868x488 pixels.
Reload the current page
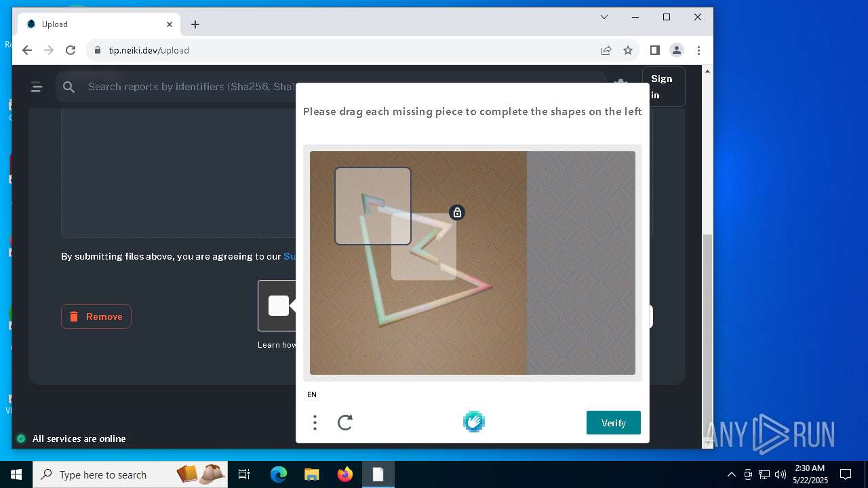[x=71, y=50]
